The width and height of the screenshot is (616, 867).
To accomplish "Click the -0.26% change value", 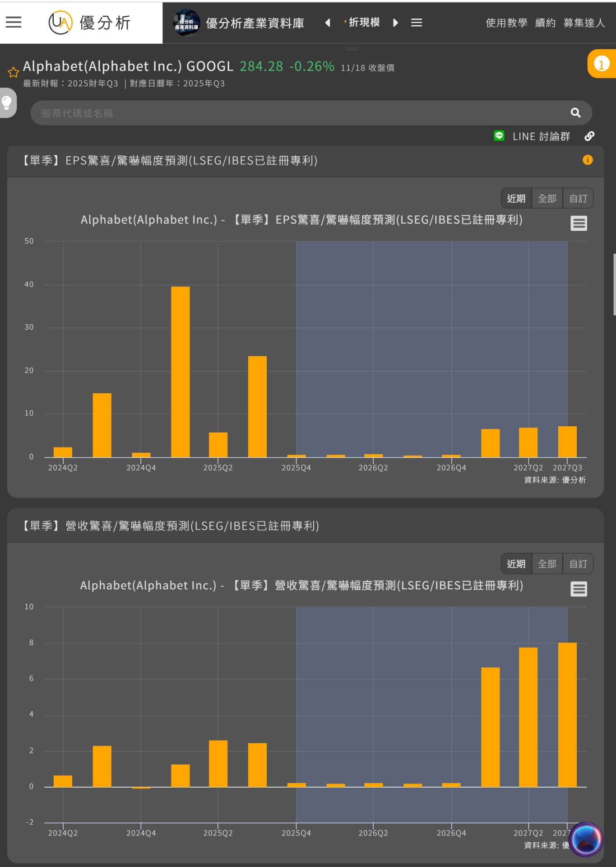I will point(312,66).
